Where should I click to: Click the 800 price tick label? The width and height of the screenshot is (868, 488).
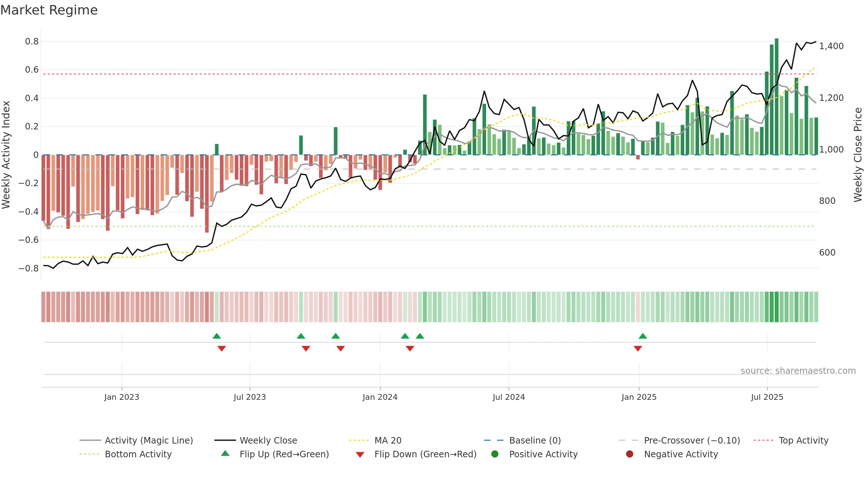[827, 201]
